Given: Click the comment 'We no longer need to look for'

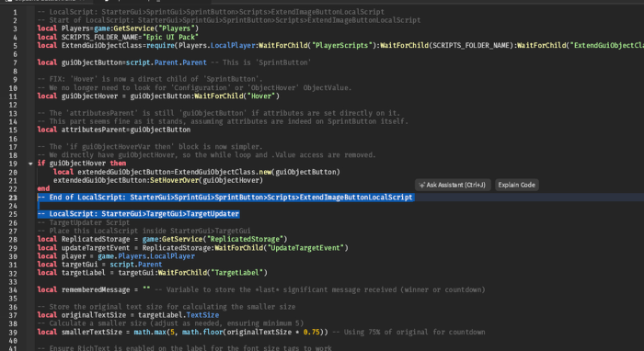Looking at the screenshot, I should coord(194,88).
